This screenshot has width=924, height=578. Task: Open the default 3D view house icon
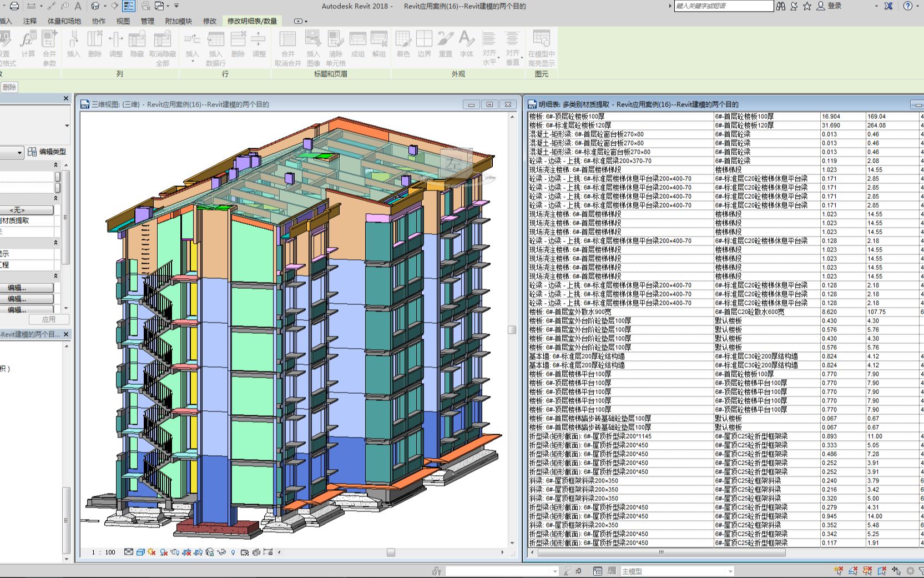pyautogui.click(x=95, y=6)
